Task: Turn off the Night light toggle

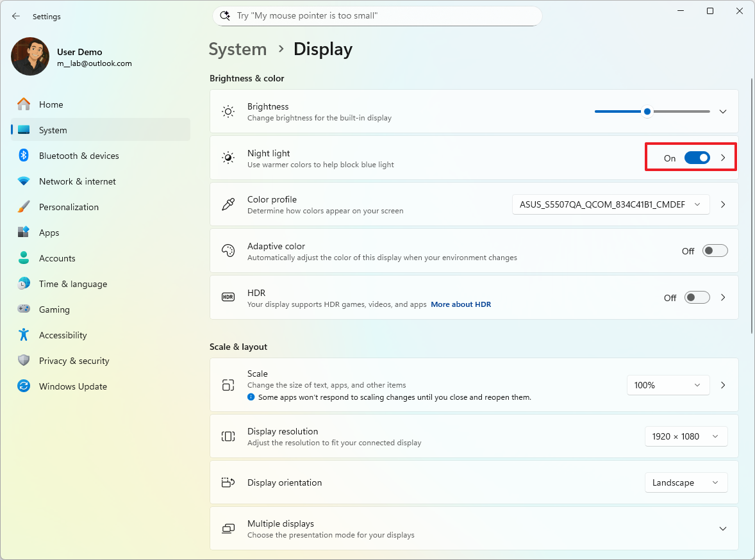Action: click(697, 158)
